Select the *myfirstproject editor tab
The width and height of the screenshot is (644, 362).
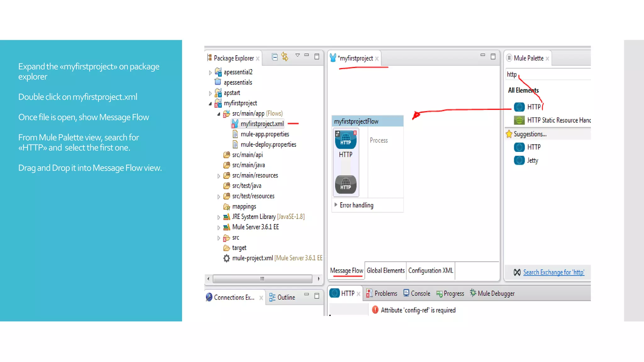click(x=355, y=58)
